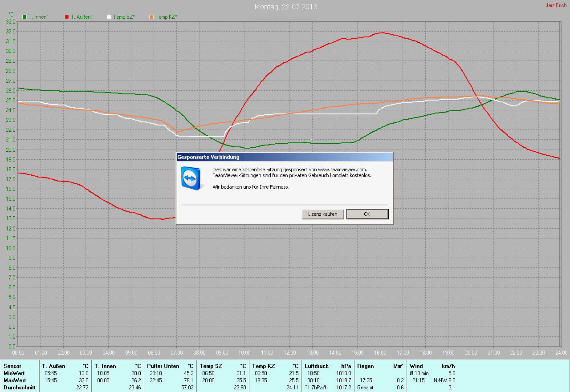Click the 12:00 marker on time axis
Viewport: 570px width, 392px height.
pyautogui.click(x=290, y=353)
